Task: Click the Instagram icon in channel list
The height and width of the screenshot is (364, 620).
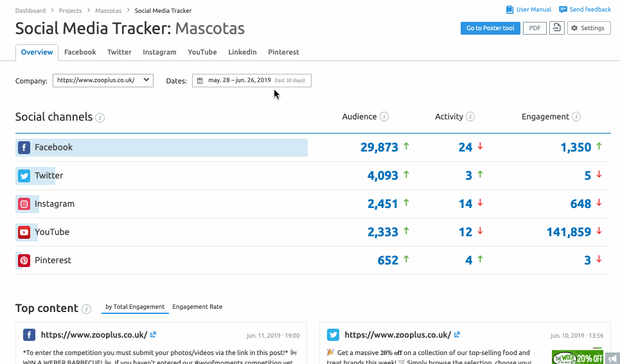Action: click(x=24, y=204)
